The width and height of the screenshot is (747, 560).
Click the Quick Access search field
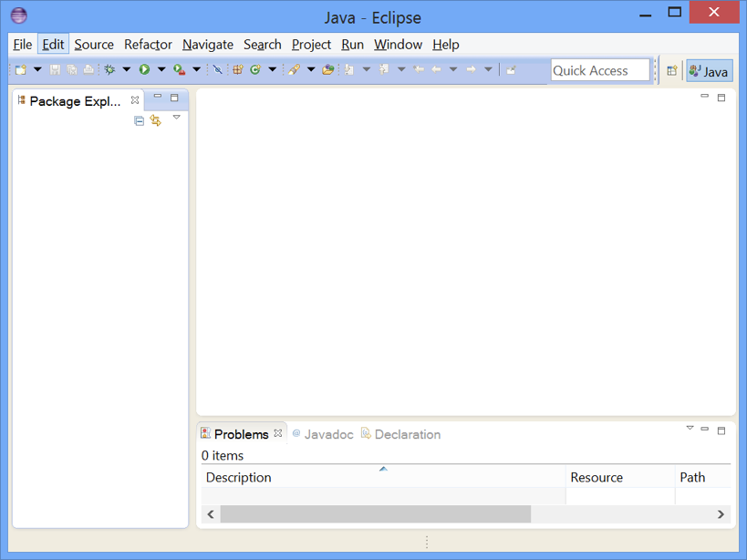click(x=600, y=70)
